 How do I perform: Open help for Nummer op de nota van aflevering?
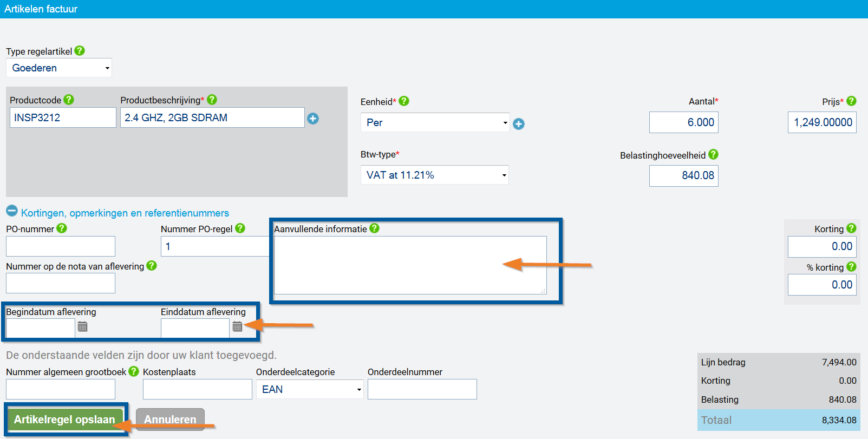(x=152, y=266)
